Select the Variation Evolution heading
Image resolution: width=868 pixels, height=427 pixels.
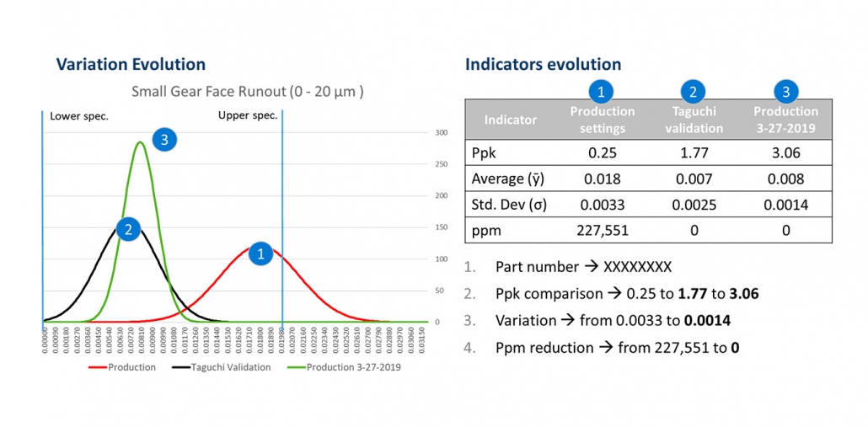131,64
